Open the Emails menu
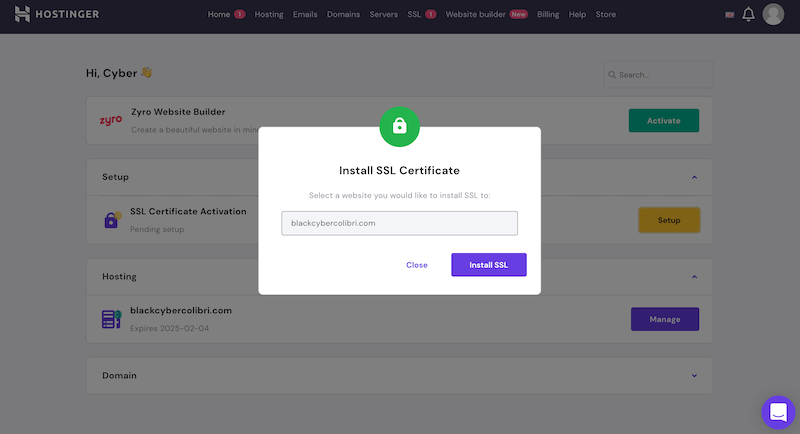Screen dimensions: 800x434 [305, 14]
